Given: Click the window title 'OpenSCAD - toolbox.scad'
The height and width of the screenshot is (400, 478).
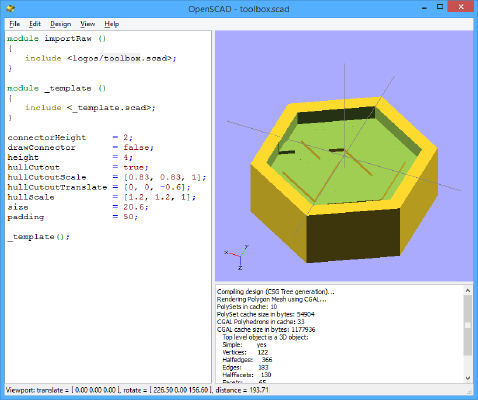Looking at the screenshot, I should coord(239,9).
